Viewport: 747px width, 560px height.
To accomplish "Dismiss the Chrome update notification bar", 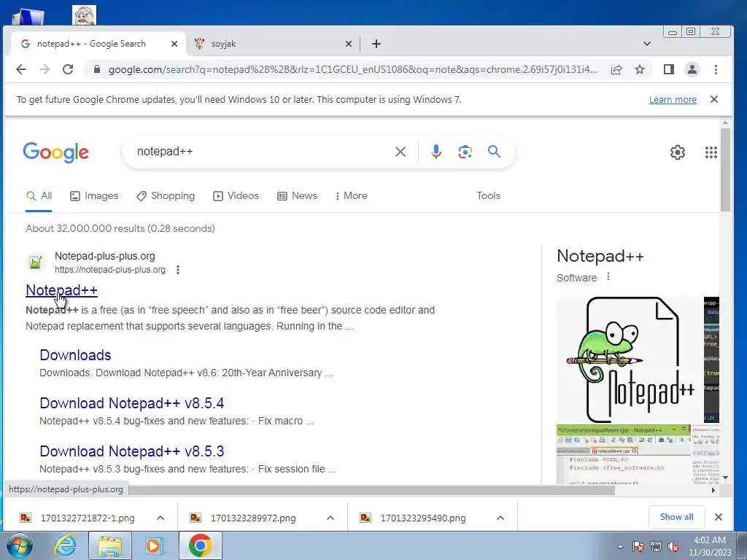I will 713,99.
